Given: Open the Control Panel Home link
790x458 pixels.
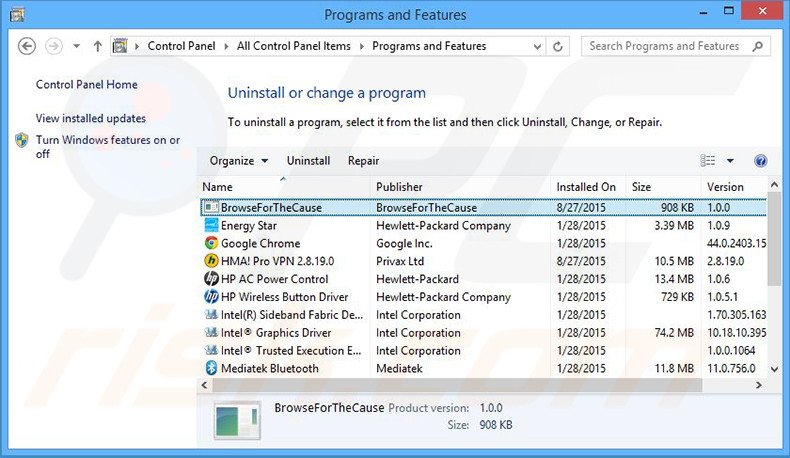Looking at the screenshot, I should coord(87,84).
